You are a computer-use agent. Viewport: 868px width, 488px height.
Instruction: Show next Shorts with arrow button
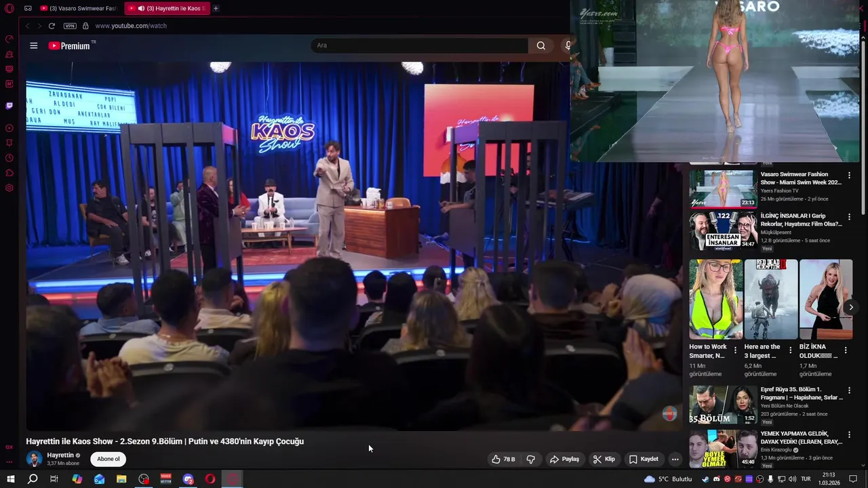click(x=851, y=307)
